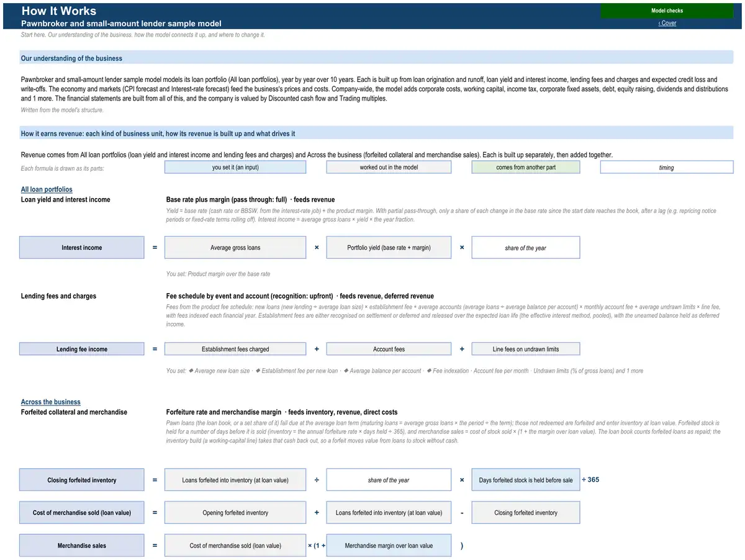Image resolution: width=745 pixels, height=560 pixels.
Task: Select the Lending fee income box
Action: [x=82, y=349]
